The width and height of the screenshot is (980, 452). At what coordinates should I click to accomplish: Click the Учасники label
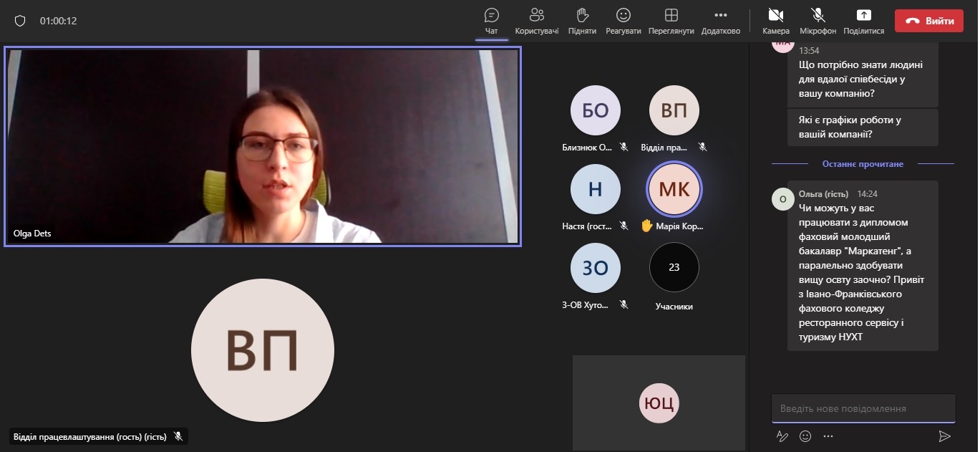pyautogui.click(x=674, y=307)
